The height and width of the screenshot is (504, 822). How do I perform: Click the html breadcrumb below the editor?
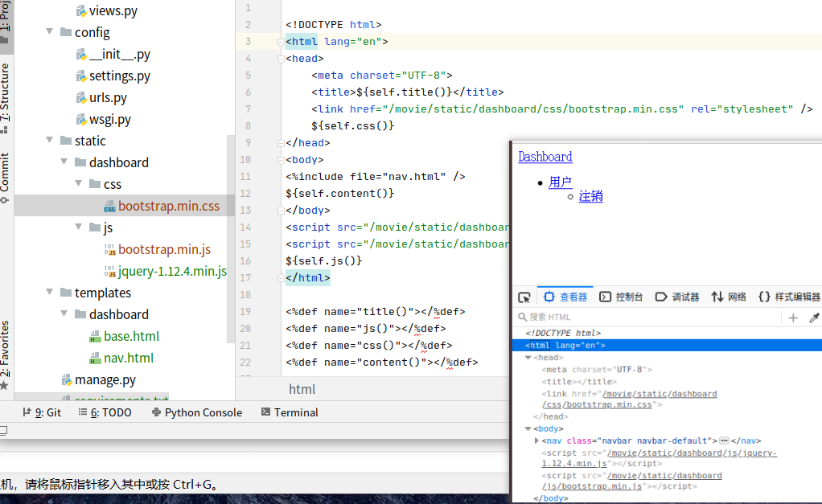(302, 389)
